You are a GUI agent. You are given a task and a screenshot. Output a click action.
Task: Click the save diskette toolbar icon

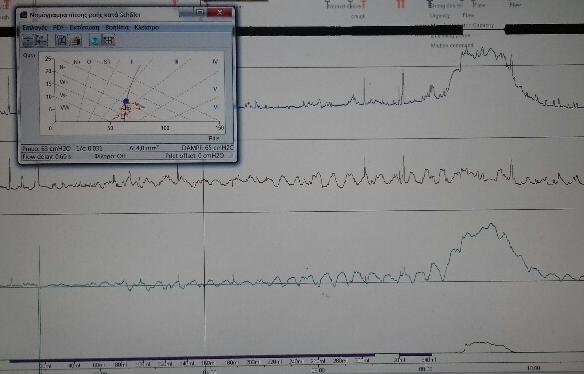click(61, 40)
